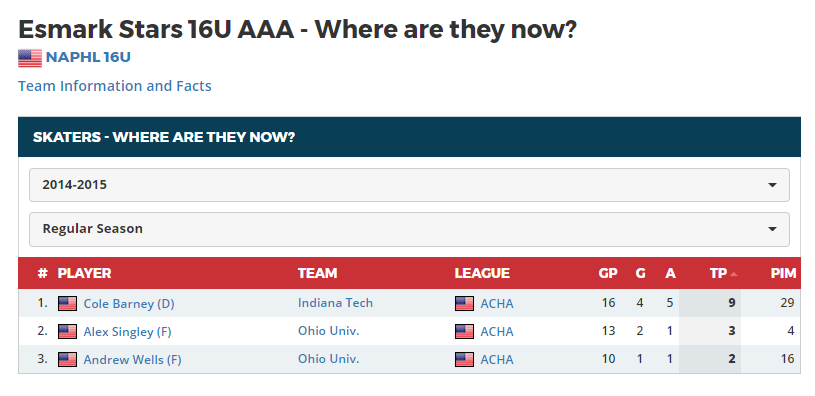Sort the table by GP column
The width and height of the screenshot is (815, 396).
tap(608, 273)
